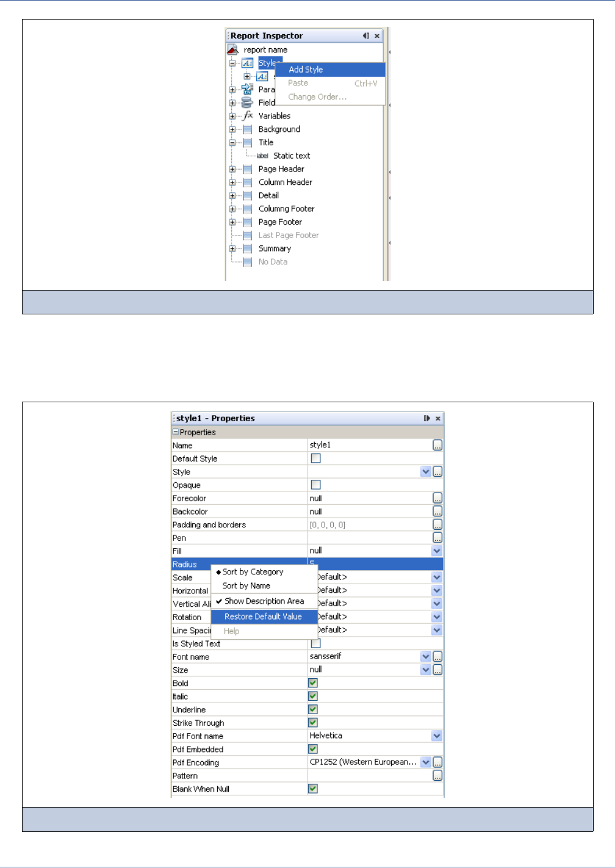Open the Style property dropdown
Viewport: 615px width, 868px height.
tap(426, 472)
